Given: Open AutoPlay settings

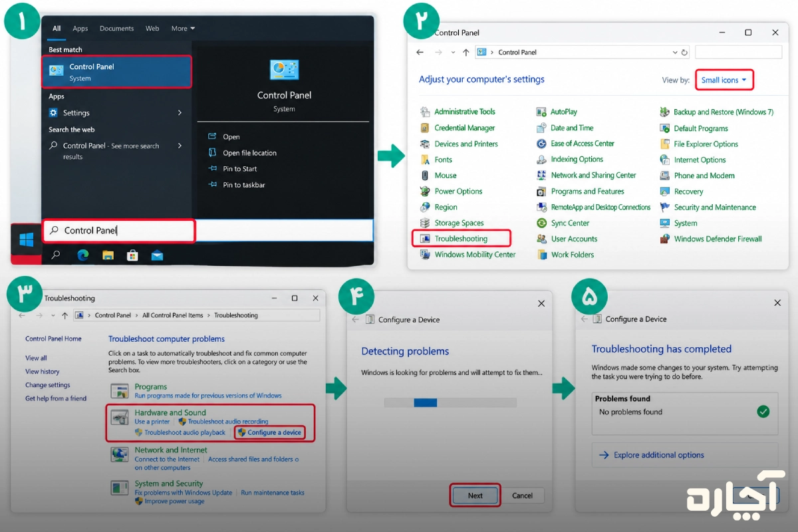Looking at the screenshot, I should [x=563, y=112].
